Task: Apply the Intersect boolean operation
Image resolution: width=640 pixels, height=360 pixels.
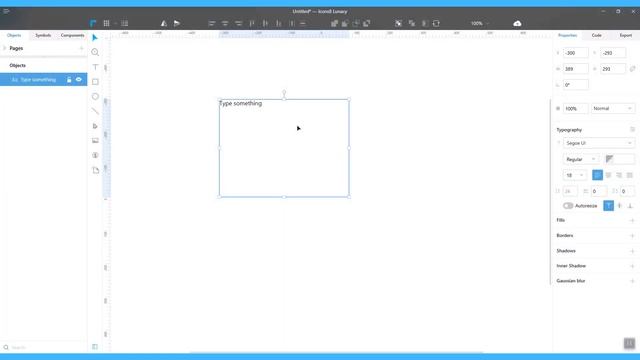Action: click(356, 23)
